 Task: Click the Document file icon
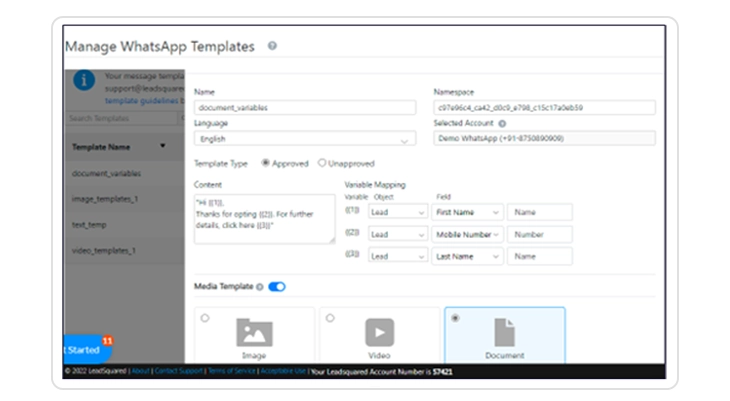504,332
